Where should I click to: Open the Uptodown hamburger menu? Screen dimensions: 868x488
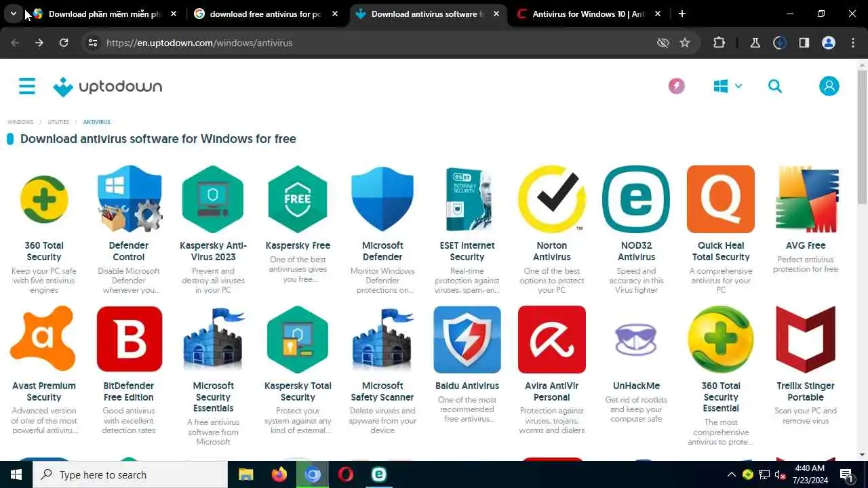(x=27, y=86)
